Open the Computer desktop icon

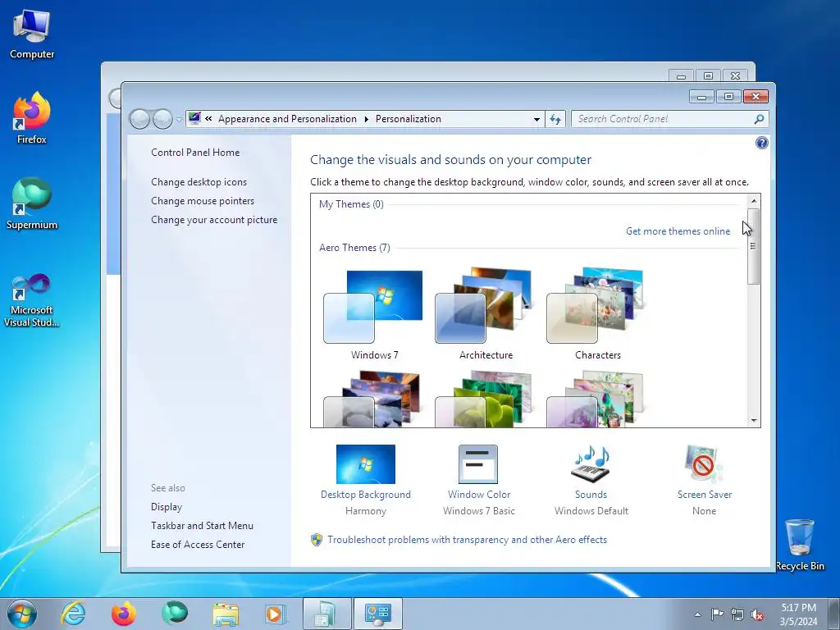[x=32, y=34]
